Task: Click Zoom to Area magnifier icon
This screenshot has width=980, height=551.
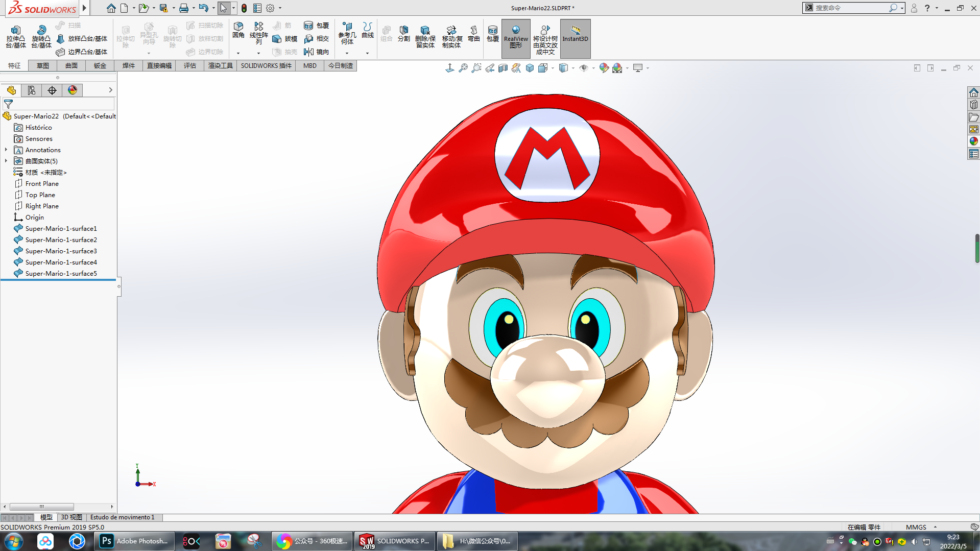Action: pyautogui.click(x=476, y=68)
